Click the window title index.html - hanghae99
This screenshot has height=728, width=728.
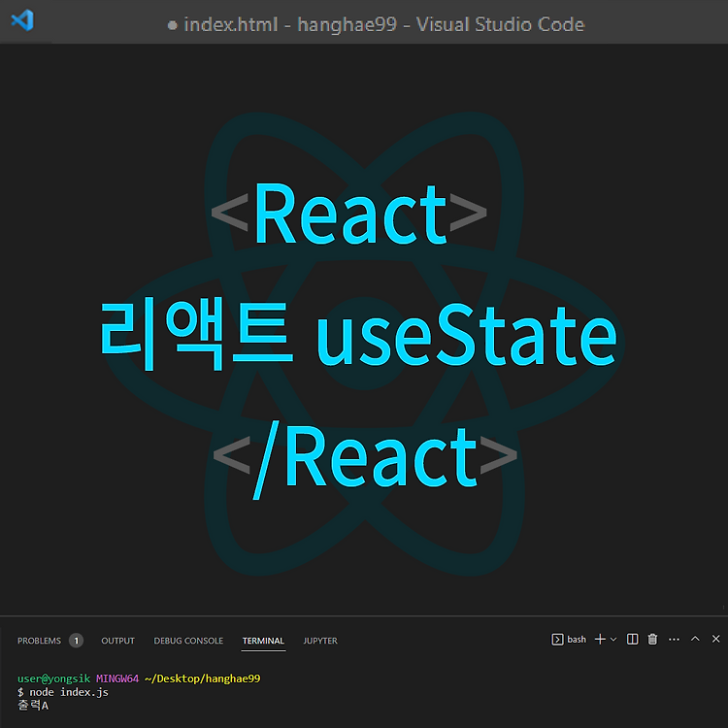tap(290, 24)
